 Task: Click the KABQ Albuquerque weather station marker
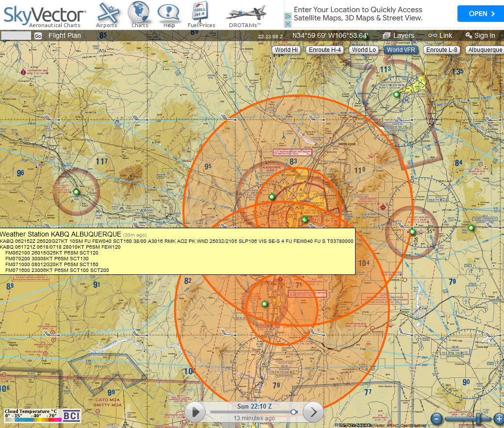pyautogui.click(x=305, y=220)
